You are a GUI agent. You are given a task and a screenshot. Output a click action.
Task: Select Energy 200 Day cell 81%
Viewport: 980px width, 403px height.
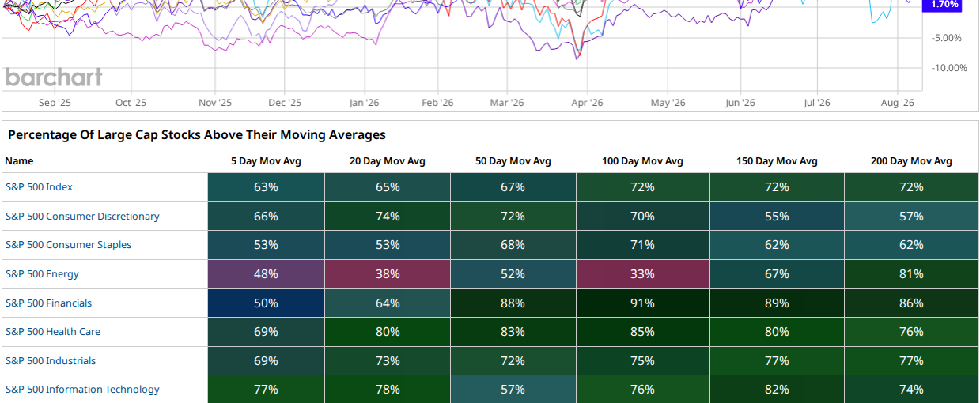pos(911,274)
